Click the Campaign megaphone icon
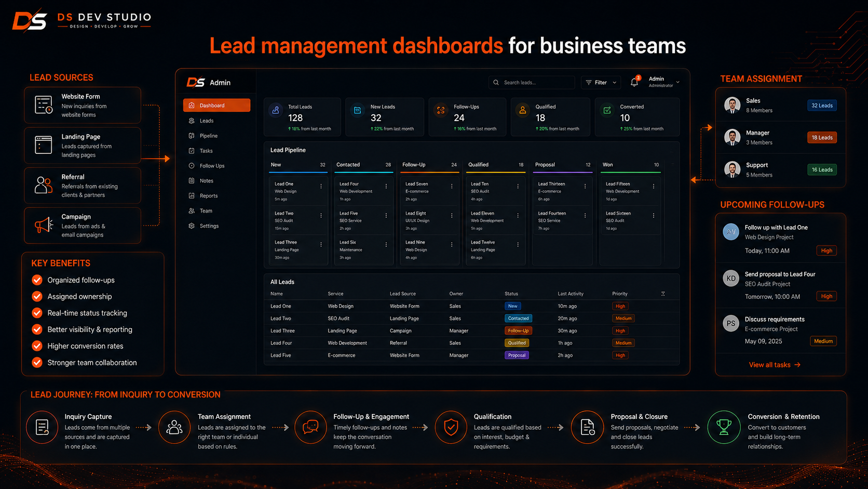Screen dimensions: 868x489 44,225
